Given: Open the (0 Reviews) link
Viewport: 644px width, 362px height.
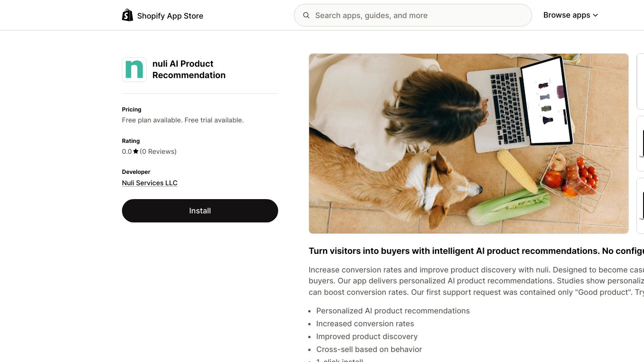Looking at the screenshot, I should tap(158, 151).
